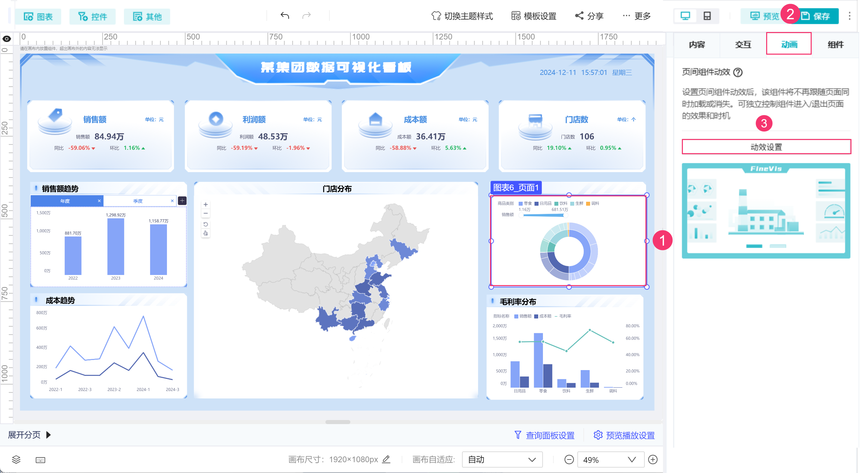Switch to the 交互 tab
This screenshot has height=473, width=868.
pos(743,45)
